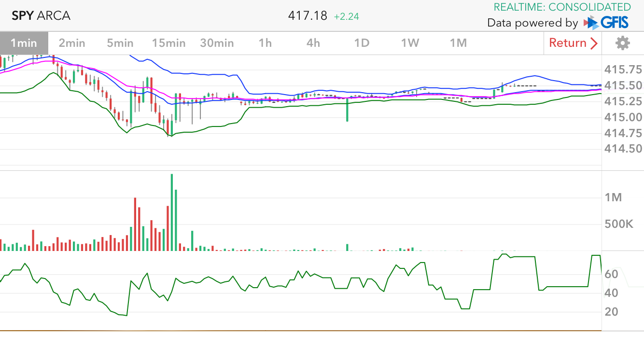Click the 415.50 price axis label
The width and height of the screenshot is (644, 362).
click(x=623, y=85)
